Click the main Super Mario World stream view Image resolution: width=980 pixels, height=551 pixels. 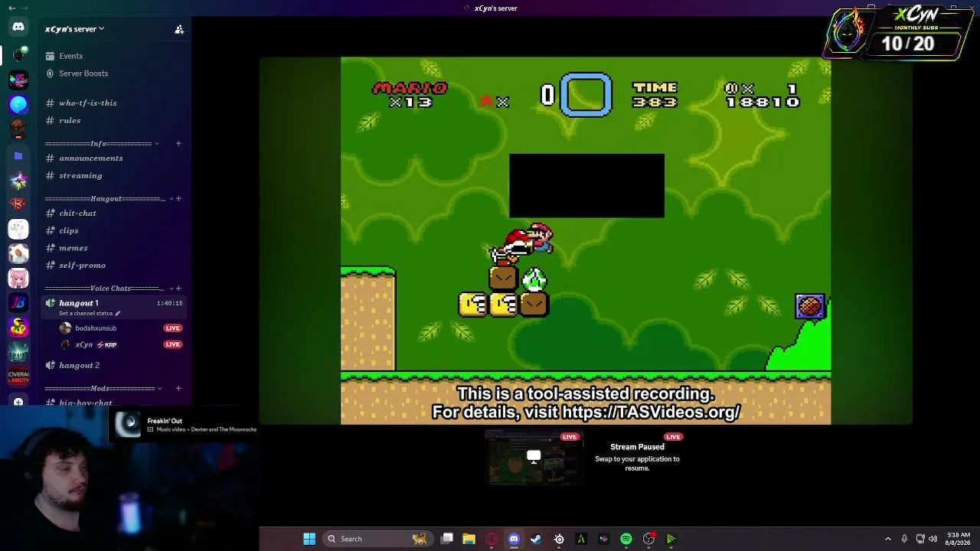point(586,240)
